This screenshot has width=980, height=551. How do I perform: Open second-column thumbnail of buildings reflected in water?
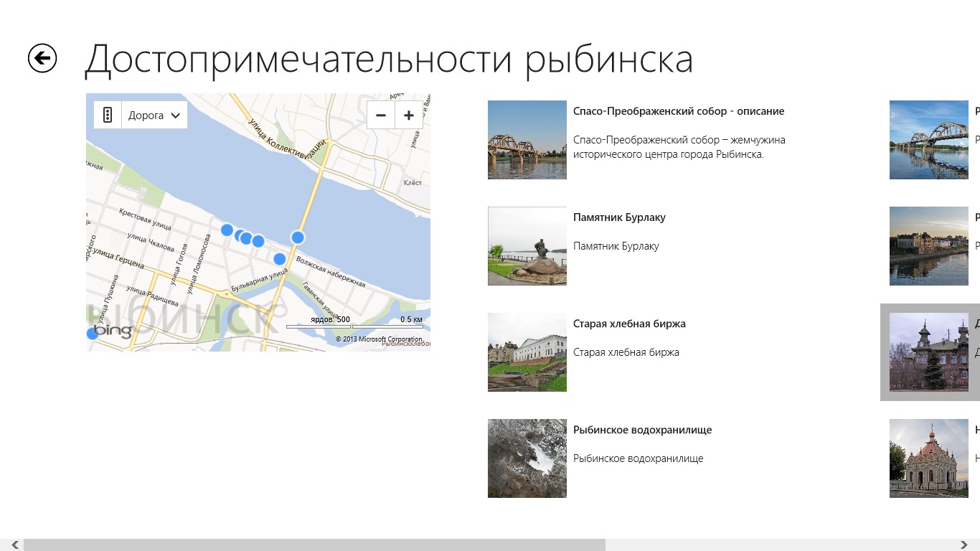(x=929, y=246)
